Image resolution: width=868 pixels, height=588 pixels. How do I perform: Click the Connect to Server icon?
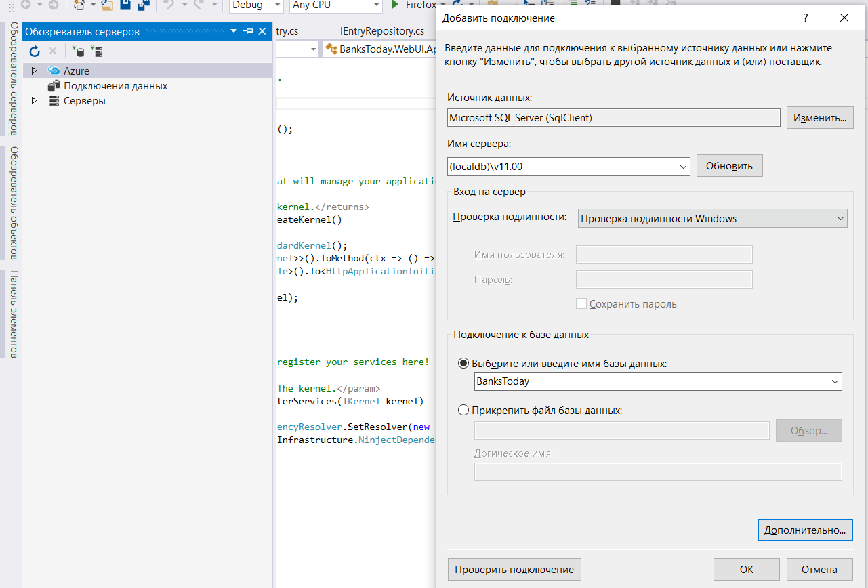click(x=96, y=51)
